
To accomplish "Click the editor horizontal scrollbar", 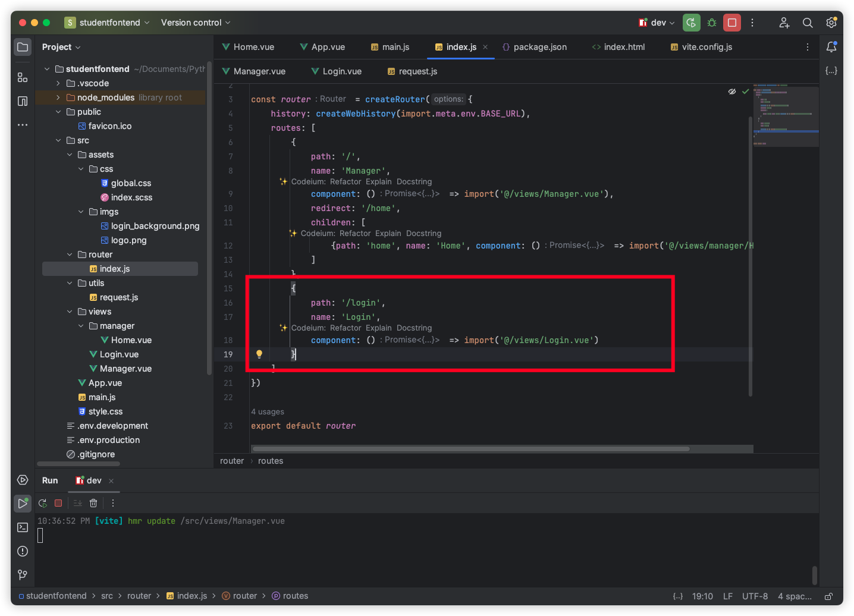I will 470,449.
